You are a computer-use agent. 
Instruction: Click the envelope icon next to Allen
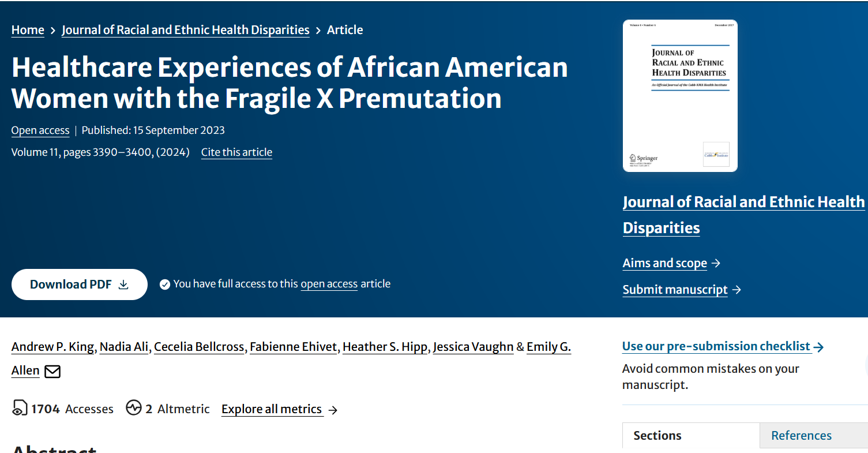52,371
